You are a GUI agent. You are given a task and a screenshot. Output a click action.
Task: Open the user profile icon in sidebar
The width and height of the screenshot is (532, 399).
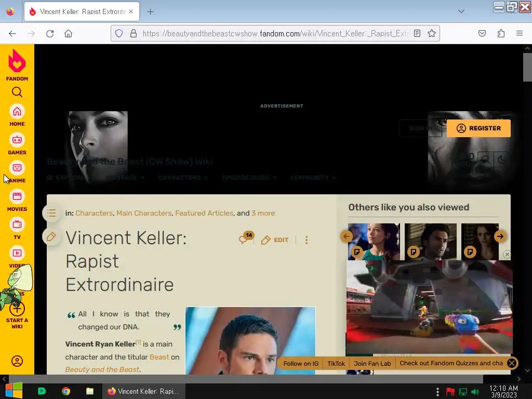(17, 361)
